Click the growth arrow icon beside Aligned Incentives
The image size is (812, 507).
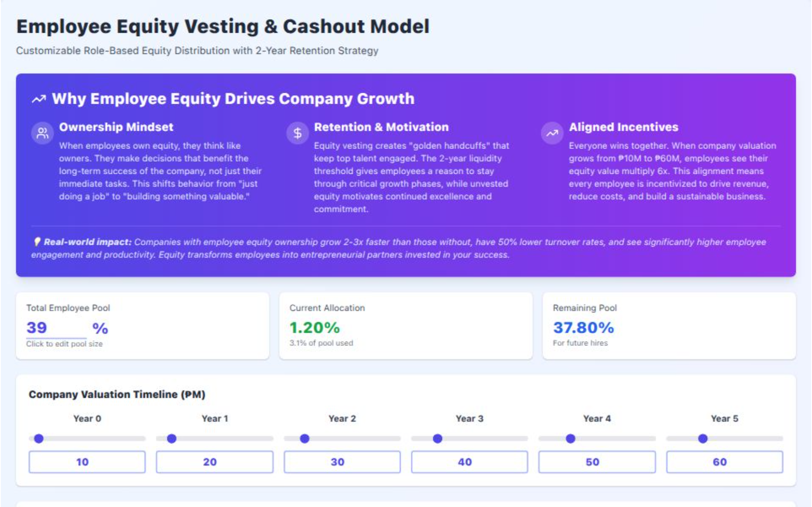point(552,134)
